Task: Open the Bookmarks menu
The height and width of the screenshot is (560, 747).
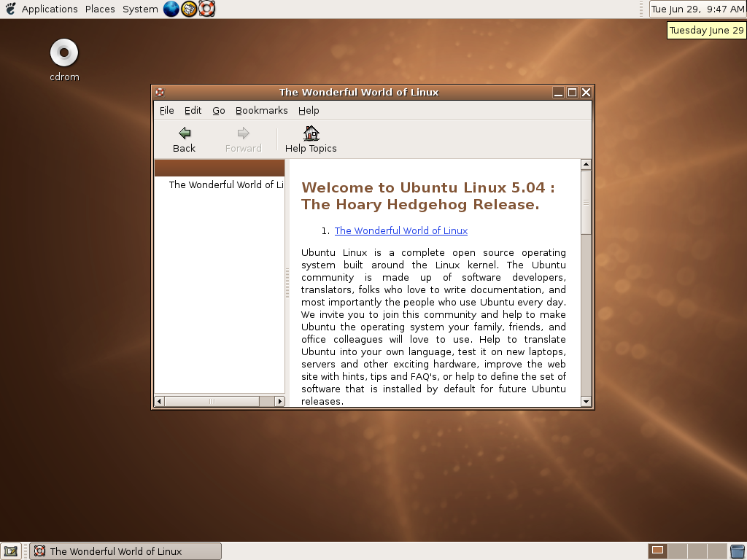Action: point(261,110)
